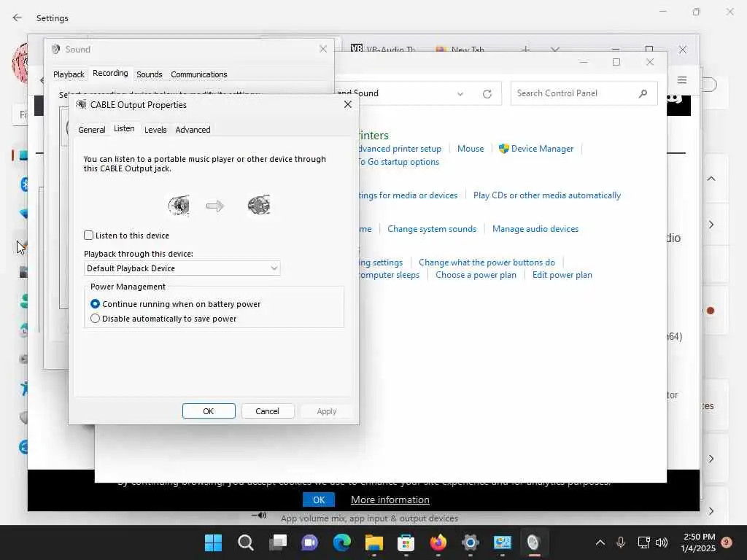Open the Sound app icon in taskbar

tap(534, 542)
